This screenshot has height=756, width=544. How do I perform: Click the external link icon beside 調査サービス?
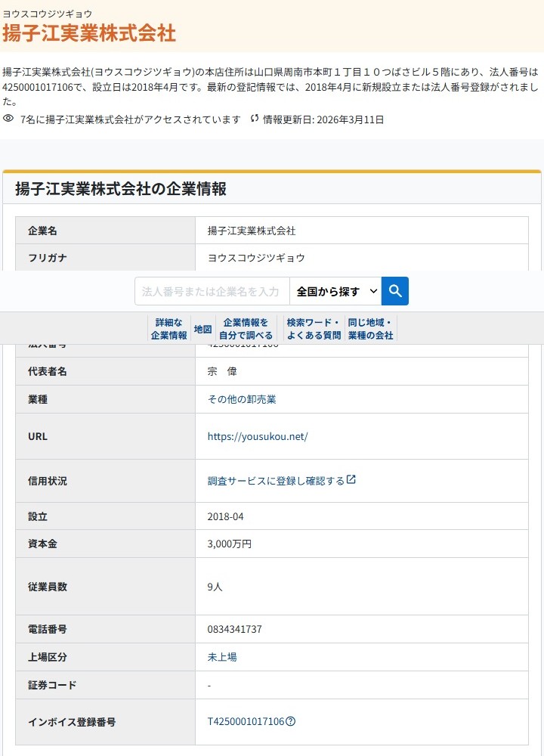[x=351, y=480]
